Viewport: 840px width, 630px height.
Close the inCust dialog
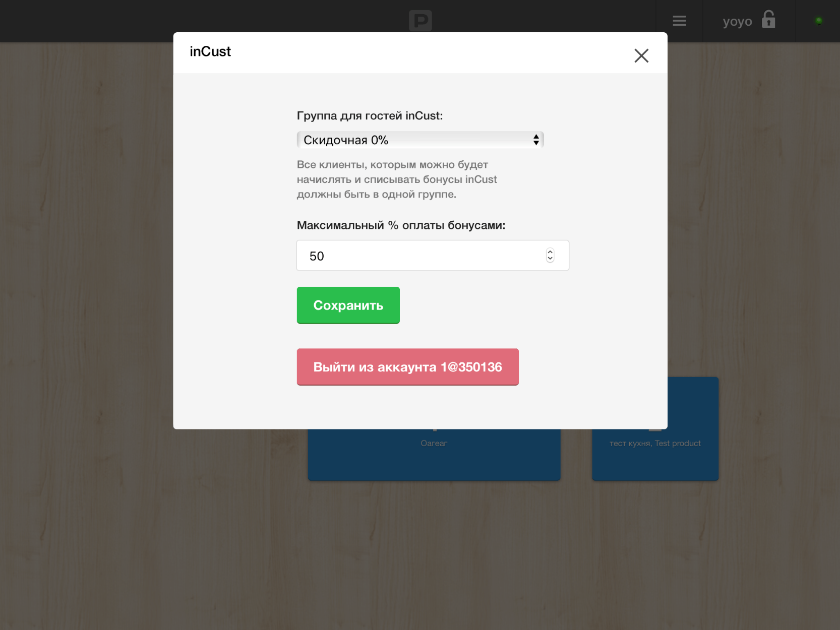pyautogui.click(x=641, y=55)
